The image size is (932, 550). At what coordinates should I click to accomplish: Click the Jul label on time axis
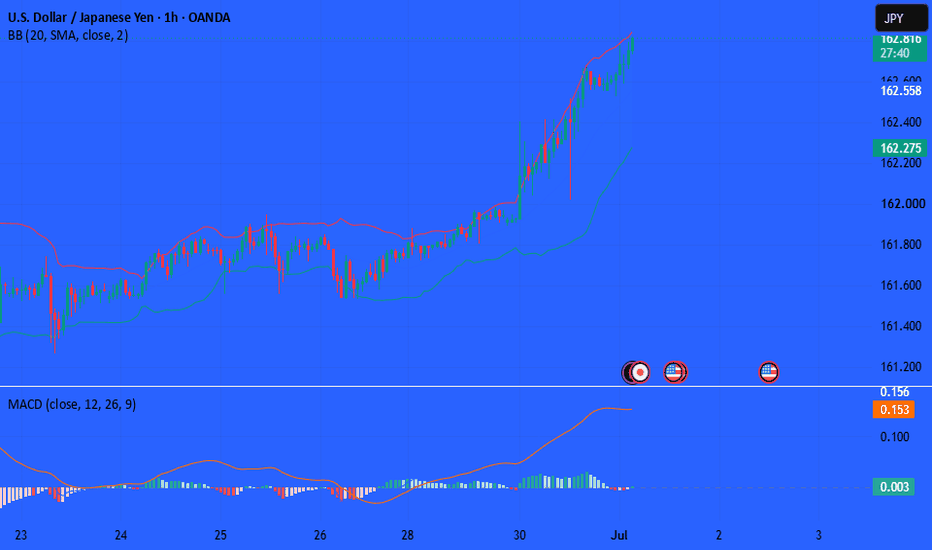(x=619, y=535)
